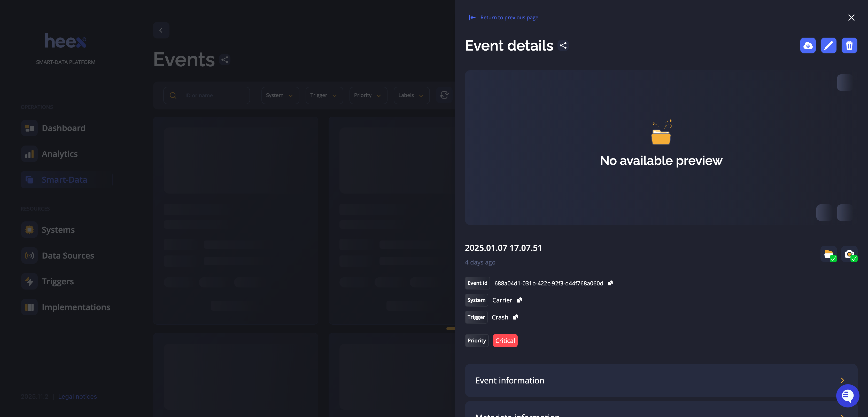The image size is (868, 417).
Task: Click Return to previous page link
Action: (509, 18)
